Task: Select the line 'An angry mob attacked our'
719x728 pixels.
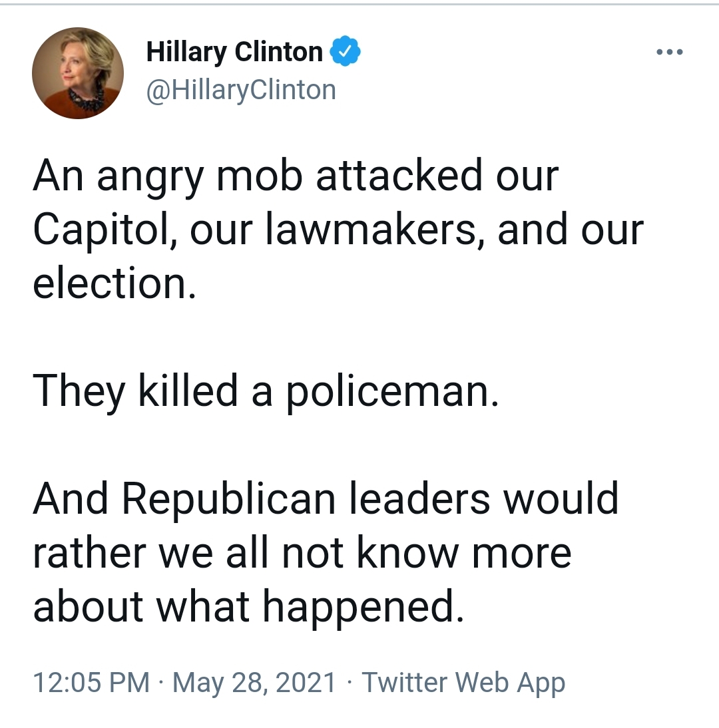Action: (296, 176)
